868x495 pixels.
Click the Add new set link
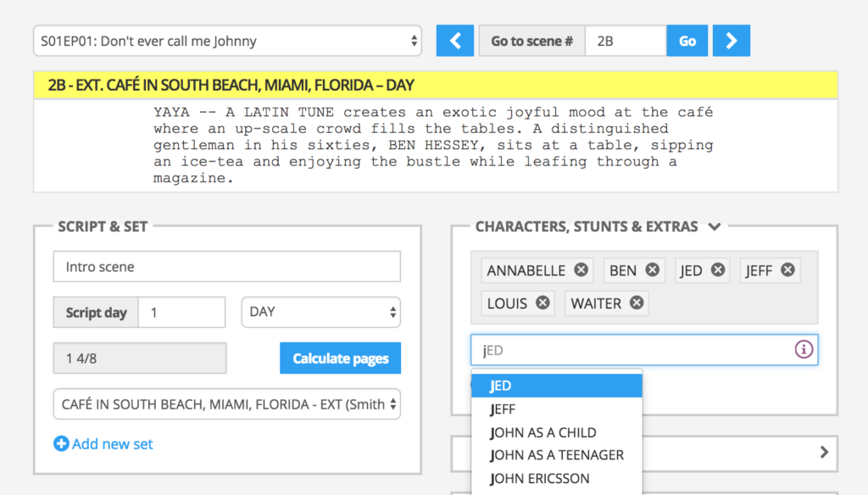(111, 443)
